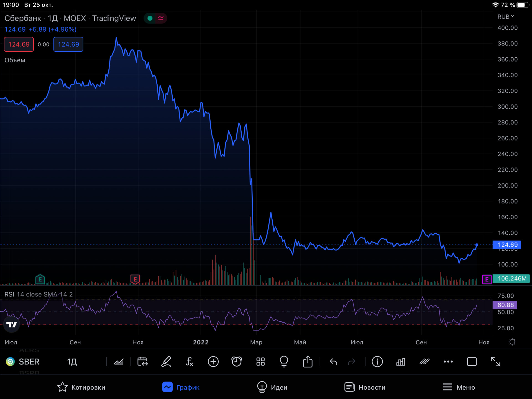Tap the add symbol plus-circle icon
The width and height of the screenshot is (532, 399).
(213, 362)
